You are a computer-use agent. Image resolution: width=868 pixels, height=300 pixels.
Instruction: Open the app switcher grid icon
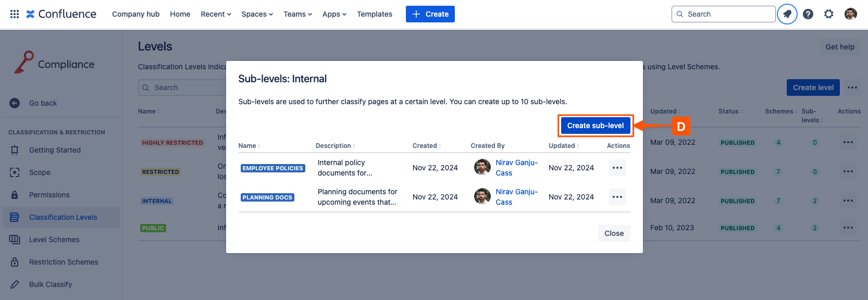point(15,14)
